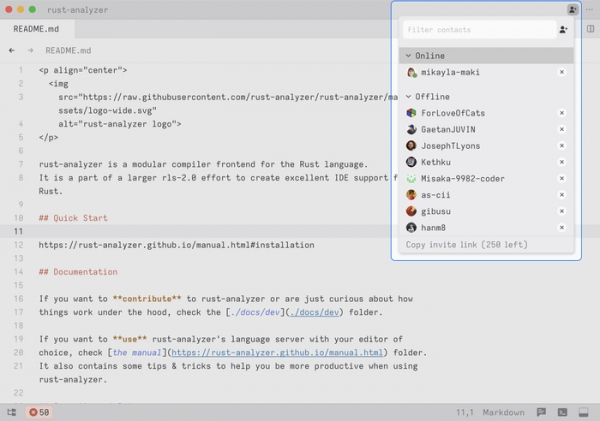
Task: Click the contacts icon in the title bar
Action: (571, 9)
